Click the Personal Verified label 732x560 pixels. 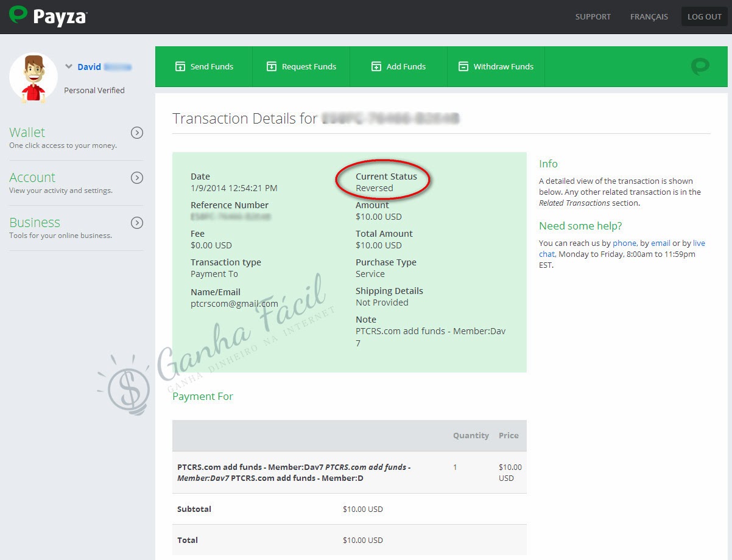click(x=94, y=90)
